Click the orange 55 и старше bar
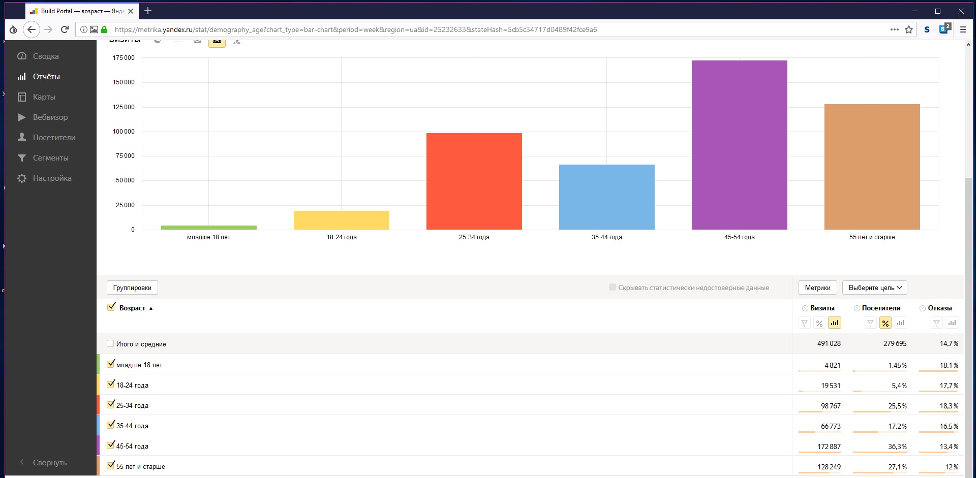 tap(872, 167)
